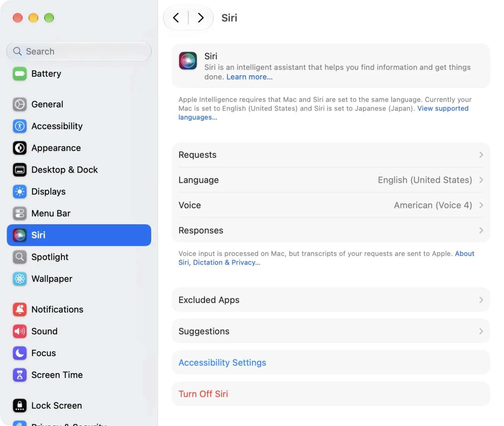Expand the Suggestions row chevron
The height and width of the screenshot is (426, 504).
click(x=481, y=331)
